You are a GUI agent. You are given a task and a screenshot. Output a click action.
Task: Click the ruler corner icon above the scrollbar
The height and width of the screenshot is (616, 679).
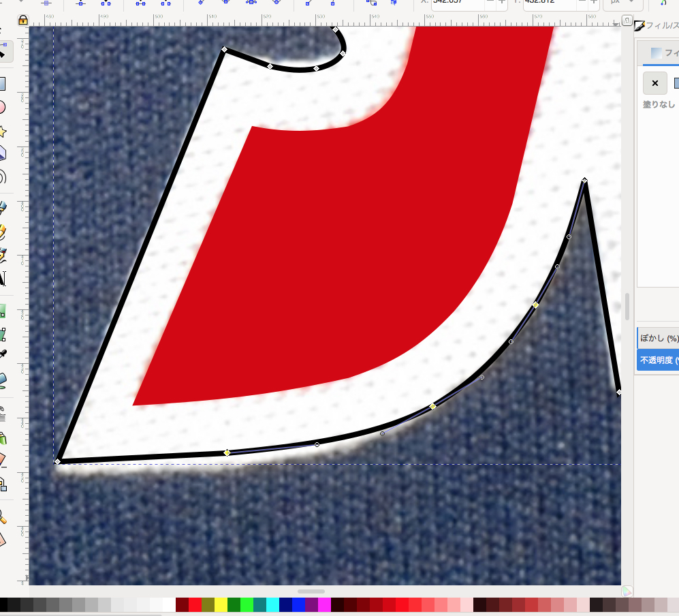pos(627,20)
